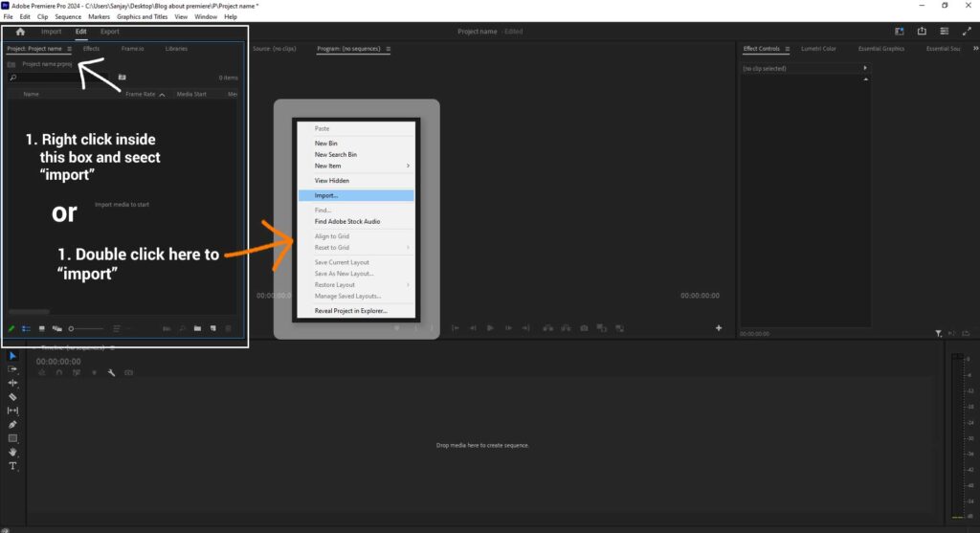Open the Program monitor panel menu
Screen dimensions: 980x533
tap(389, 49)
